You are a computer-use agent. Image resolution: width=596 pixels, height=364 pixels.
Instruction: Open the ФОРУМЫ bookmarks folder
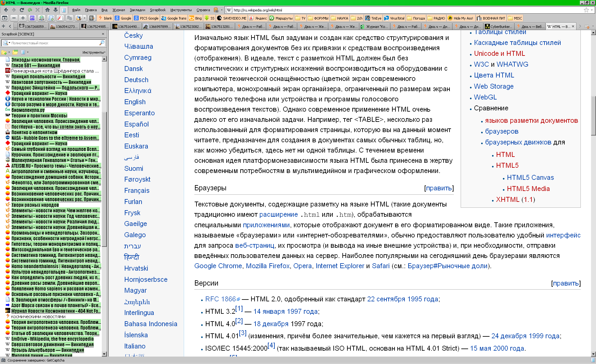(x=318, y=18)
